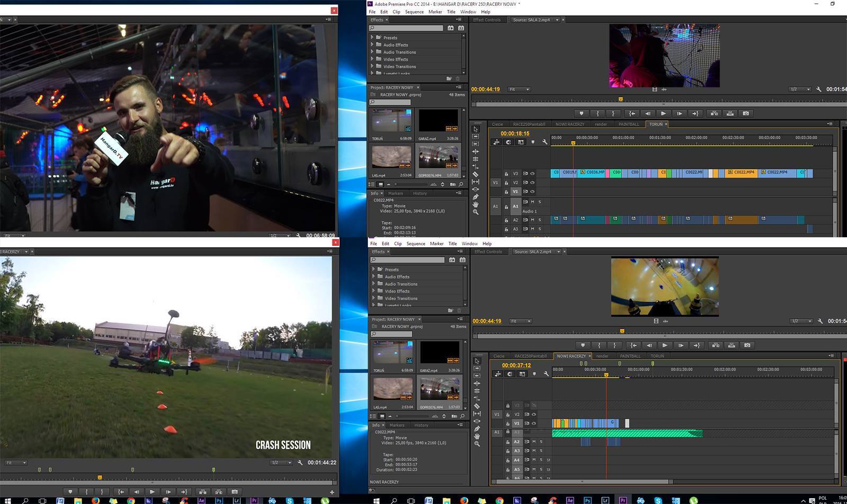This screenshot has height=504, width=847.
Task: Click horizontal scrollbar of lower Premiere timeline
Action: [x=582, y=482]
